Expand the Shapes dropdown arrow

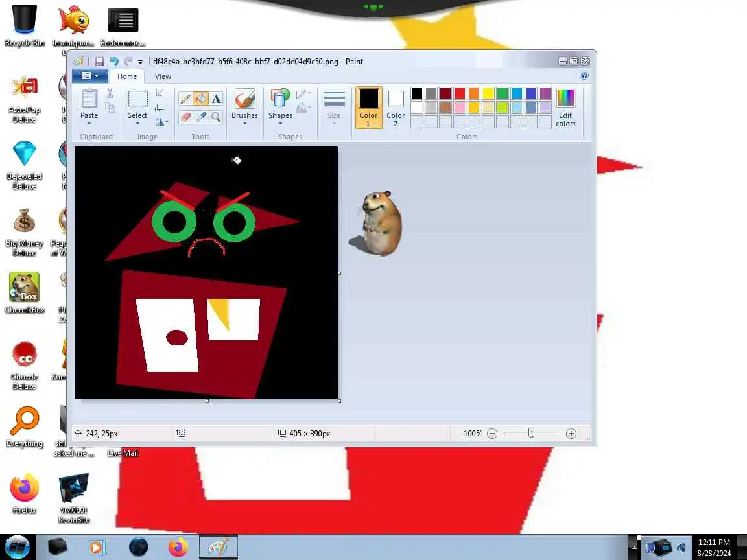[x=280, y=123]
